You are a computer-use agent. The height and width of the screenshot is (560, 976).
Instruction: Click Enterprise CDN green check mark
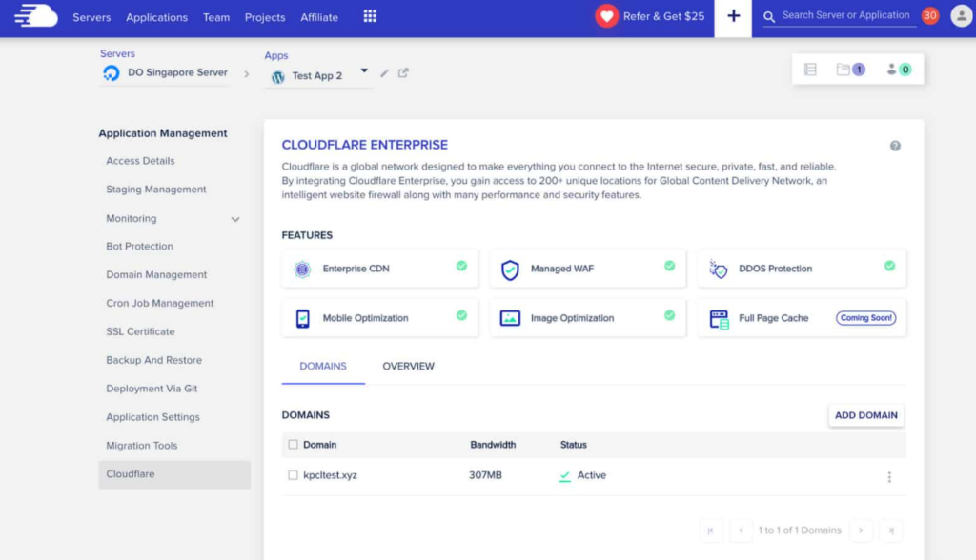(x=461, y=266)
